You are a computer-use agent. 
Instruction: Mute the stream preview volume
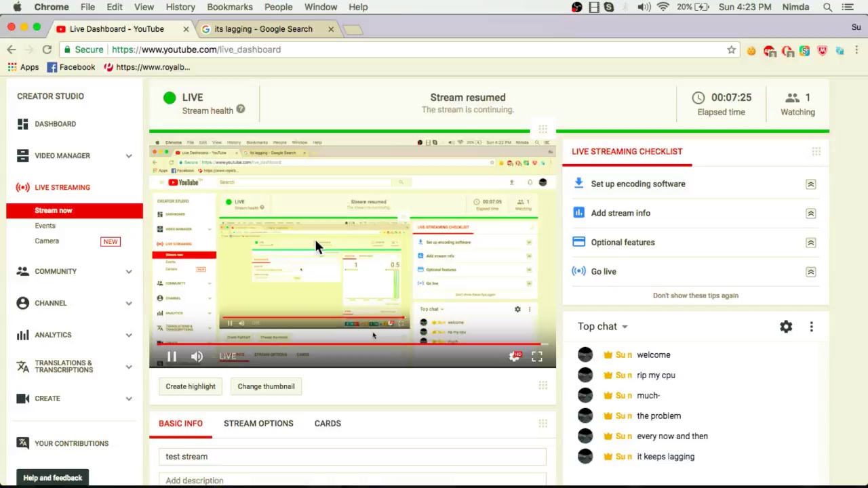tap(197, 357)
